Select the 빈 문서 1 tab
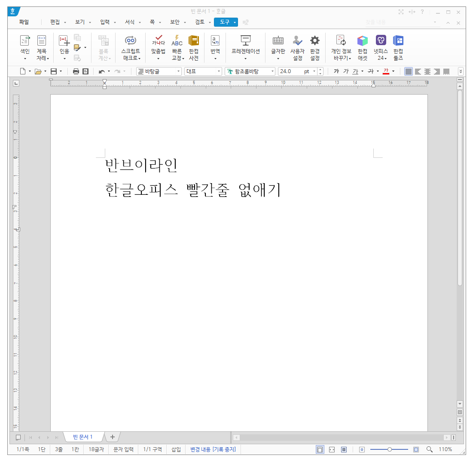 [82, 437]
